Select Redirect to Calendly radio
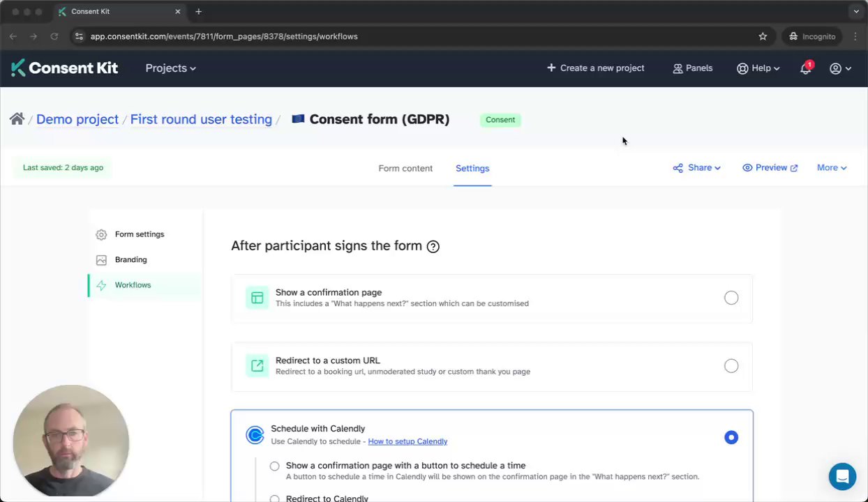 [274, 499]
